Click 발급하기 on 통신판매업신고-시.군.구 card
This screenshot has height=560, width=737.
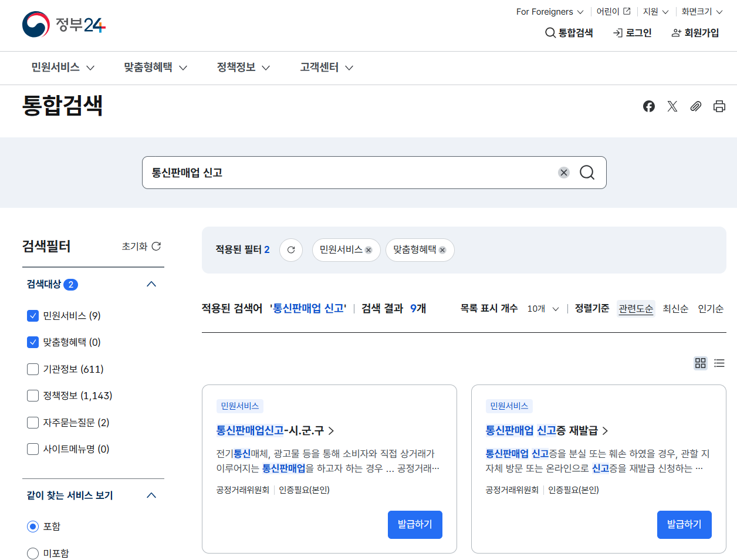415,524
